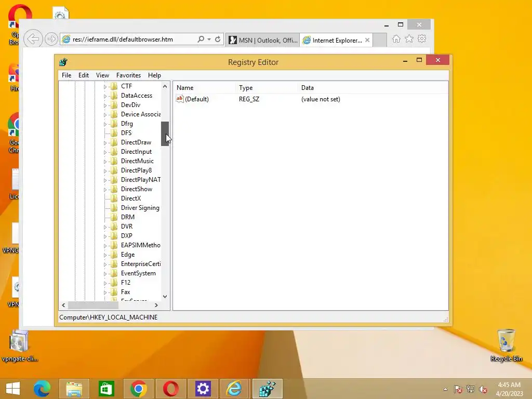Click the tree horizontal scrollbar thumb
The height and width of the screenshot is (399, 532).
click(x=93, y=305)
